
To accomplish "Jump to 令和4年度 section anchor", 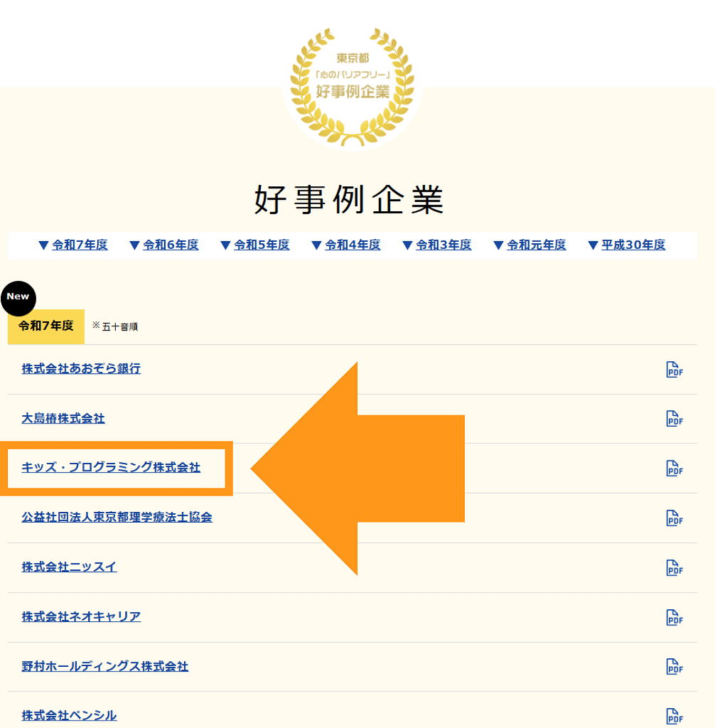I will (x=353, y=245).
